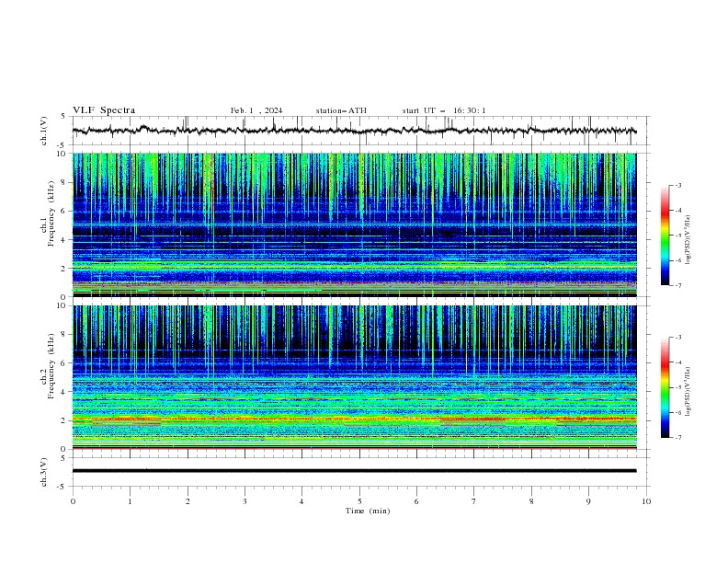Click the "-7" tick on ch.1 colorbar
The height and width of the screenshot is (563, 728).
click(678, 286)
